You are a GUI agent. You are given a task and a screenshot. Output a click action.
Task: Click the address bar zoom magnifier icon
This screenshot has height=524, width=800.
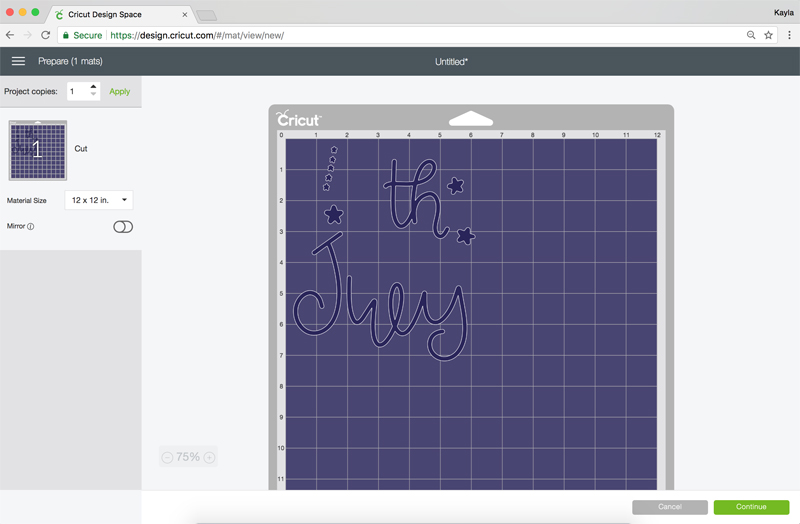(x=751, y=35)
